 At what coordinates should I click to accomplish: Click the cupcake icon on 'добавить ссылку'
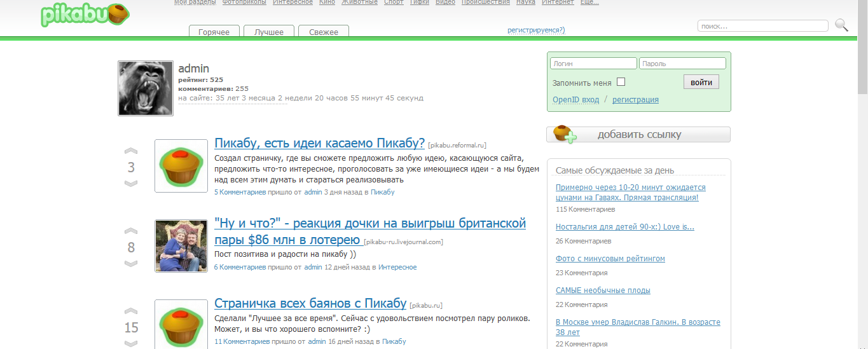pos(565,134)
